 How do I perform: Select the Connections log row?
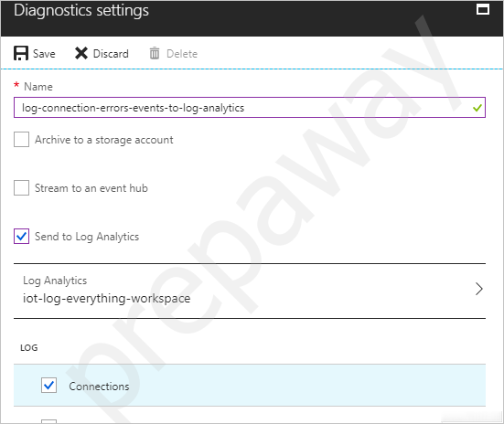coord(250,386)
